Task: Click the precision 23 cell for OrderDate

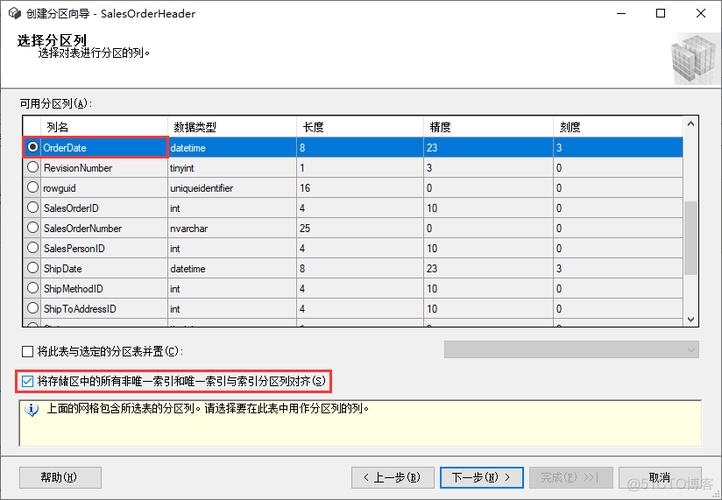Action: (488, 148)
